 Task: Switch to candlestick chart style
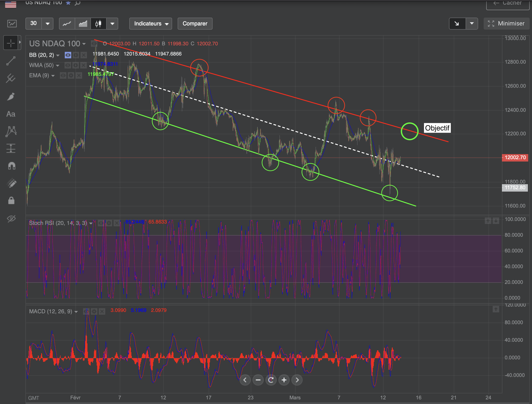click(98, 24)
